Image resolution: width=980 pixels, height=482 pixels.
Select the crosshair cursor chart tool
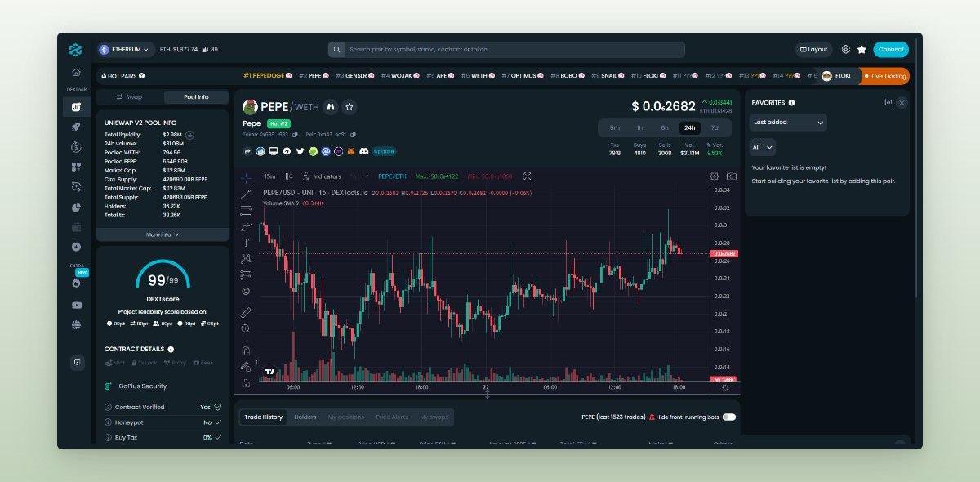(246, 176)
